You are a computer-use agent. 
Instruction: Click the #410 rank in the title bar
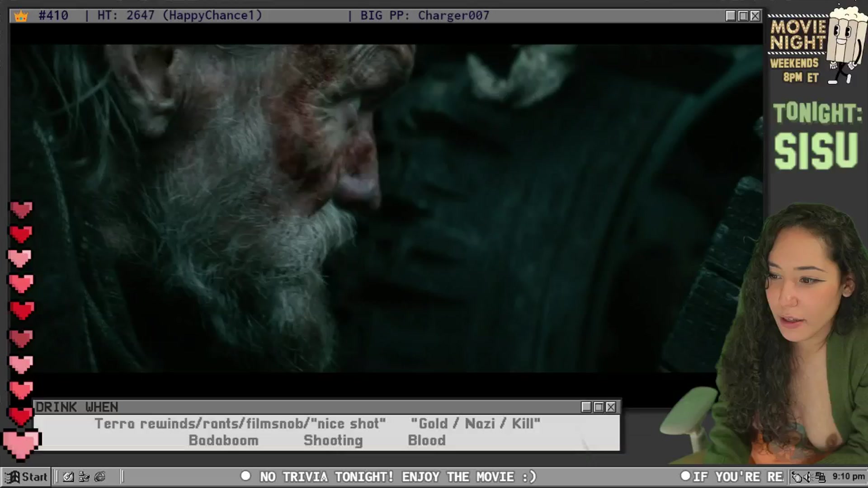click(53, 16)
